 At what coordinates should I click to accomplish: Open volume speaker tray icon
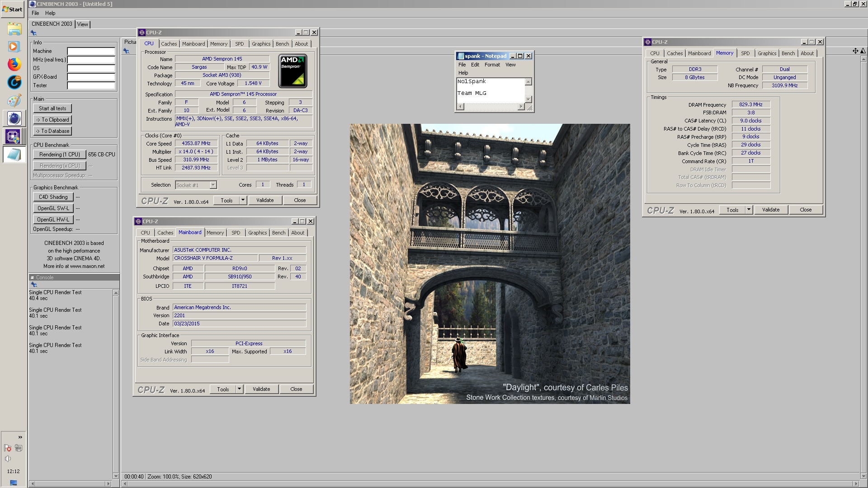coord(8,459)
